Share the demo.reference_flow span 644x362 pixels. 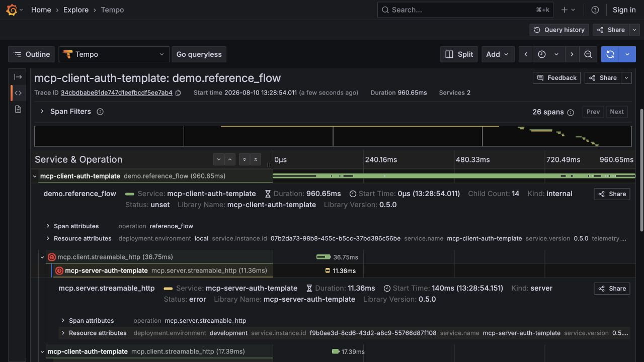(612, 194)
